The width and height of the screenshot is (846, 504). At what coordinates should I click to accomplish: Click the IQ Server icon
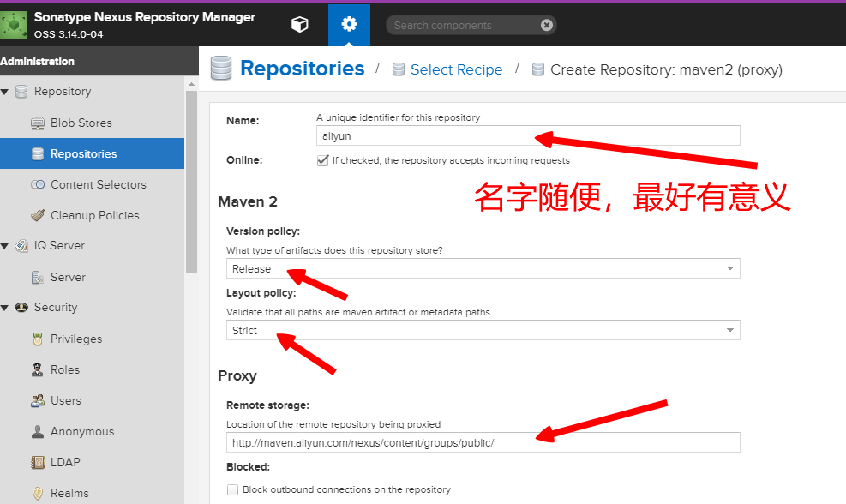tap(21, 245)
